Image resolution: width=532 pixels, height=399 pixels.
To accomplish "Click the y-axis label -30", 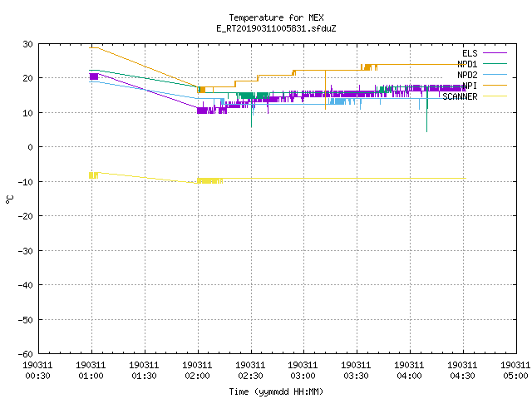I will pyautogui.click(x=26, y=251).
